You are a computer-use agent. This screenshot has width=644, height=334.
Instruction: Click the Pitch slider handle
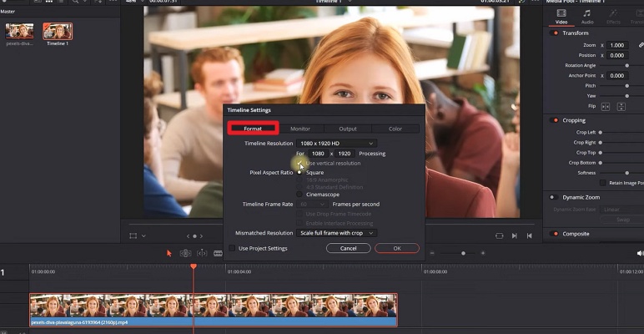[626, 85]
